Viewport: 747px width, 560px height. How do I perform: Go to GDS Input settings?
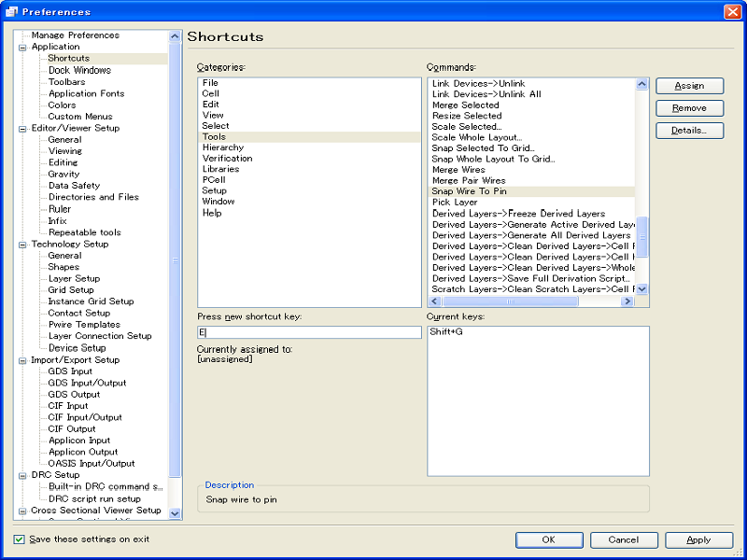pos(70,371)
